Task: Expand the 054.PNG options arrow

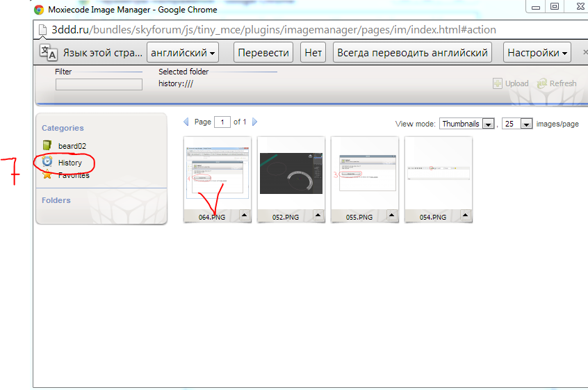Action: tap(466, 216)
